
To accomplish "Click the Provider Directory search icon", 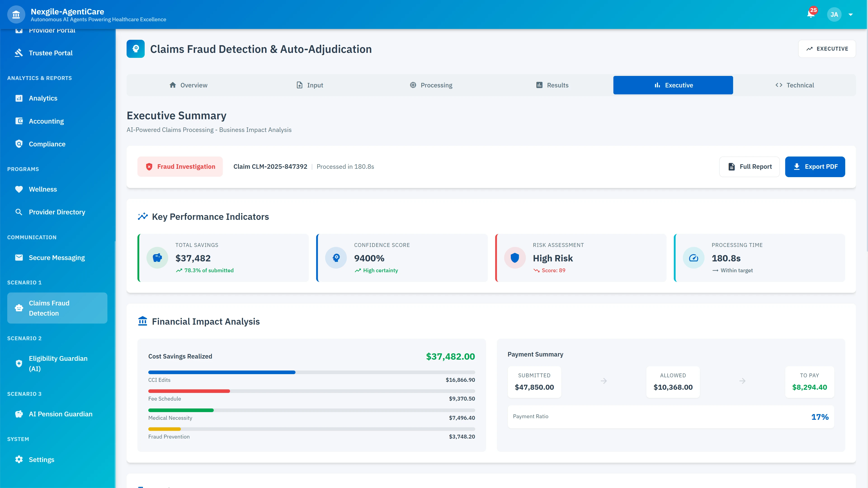I will click(x=19, y=212).
